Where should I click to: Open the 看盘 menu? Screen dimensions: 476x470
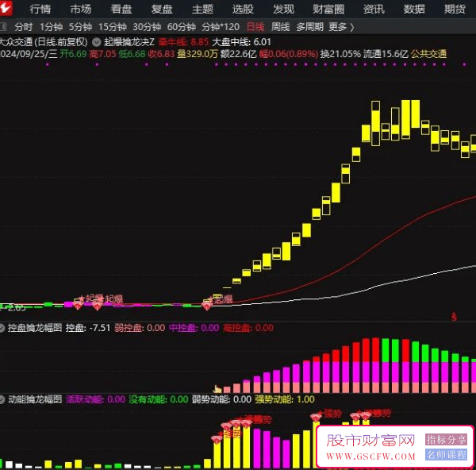(121, 9)
